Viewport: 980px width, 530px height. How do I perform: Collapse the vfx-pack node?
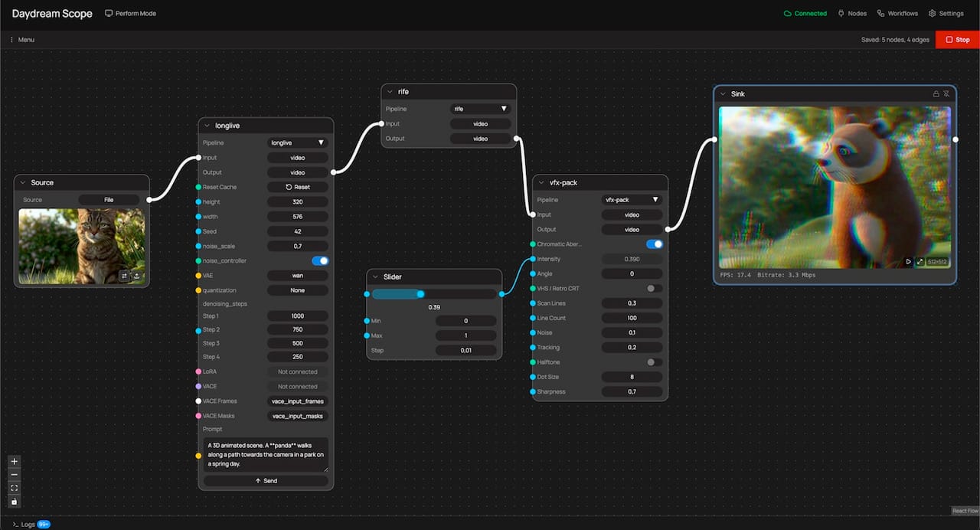tap(541, 183)
